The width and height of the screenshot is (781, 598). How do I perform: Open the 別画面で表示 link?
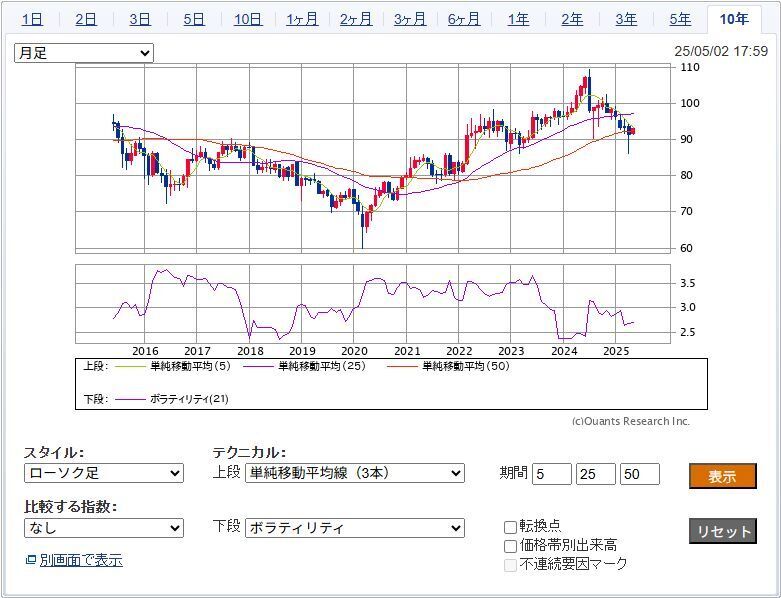pyautogui.click(x=81, y=560)
